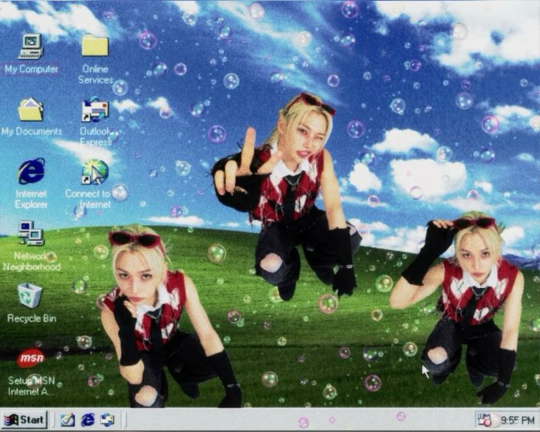Select the Outlook Express shortcut icon
Image resolution: width=540 pixels, height=432 pixels.
tap(95, 109)
